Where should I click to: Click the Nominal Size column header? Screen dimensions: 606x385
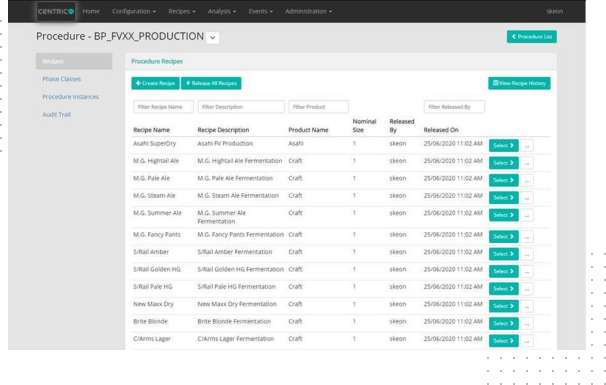364,126
